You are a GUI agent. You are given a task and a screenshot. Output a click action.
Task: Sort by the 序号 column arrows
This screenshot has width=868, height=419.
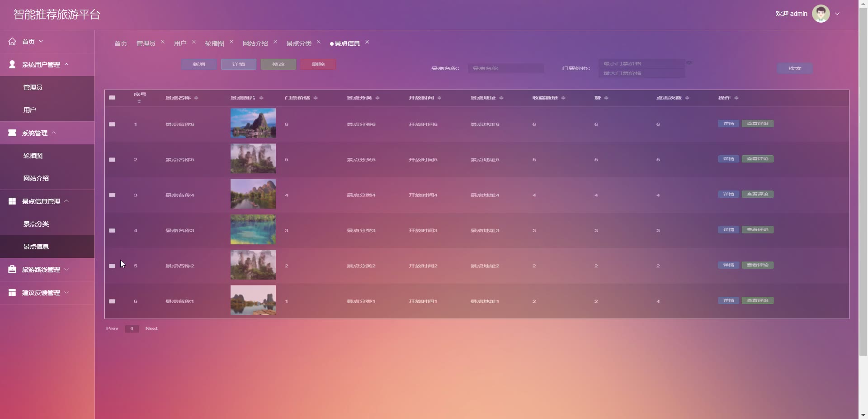click(139, 101)
